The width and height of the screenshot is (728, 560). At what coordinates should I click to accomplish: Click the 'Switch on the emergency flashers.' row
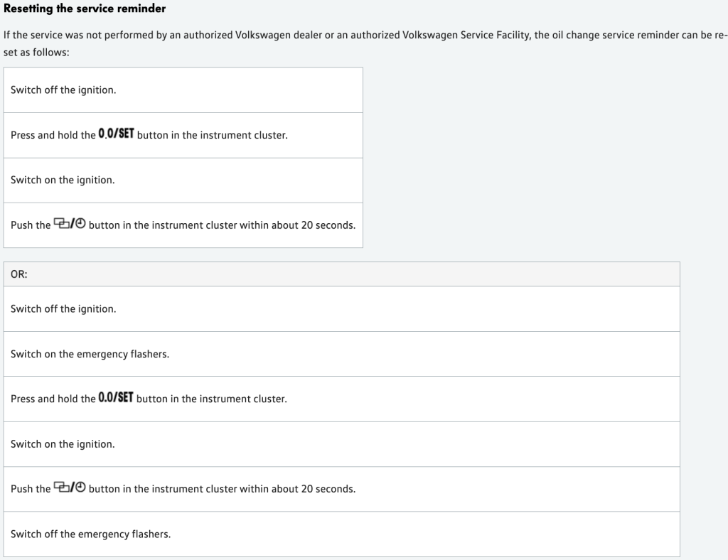pos(90,354)
